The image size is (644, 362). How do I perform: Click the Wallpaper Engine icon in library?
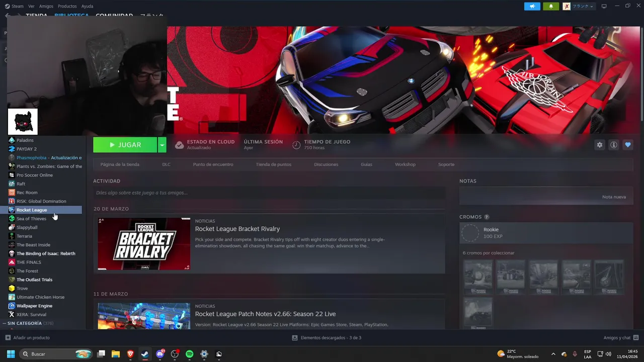coord(12,306)
